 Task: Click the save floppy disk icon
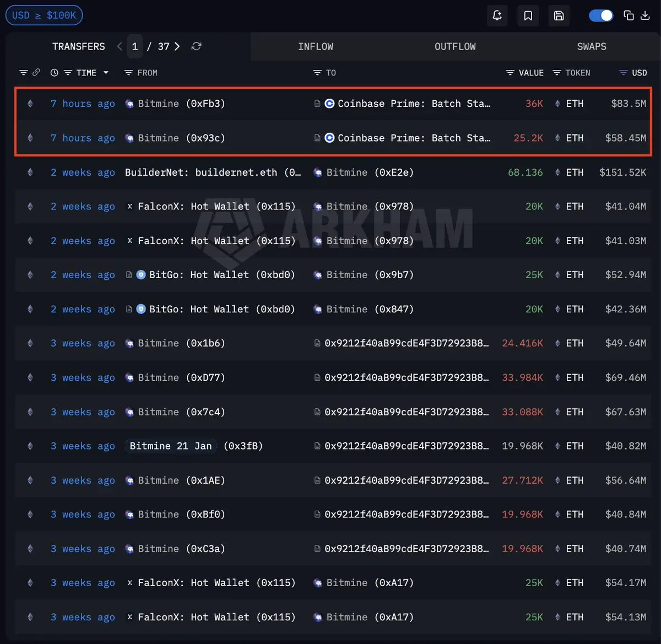[559, 15]
